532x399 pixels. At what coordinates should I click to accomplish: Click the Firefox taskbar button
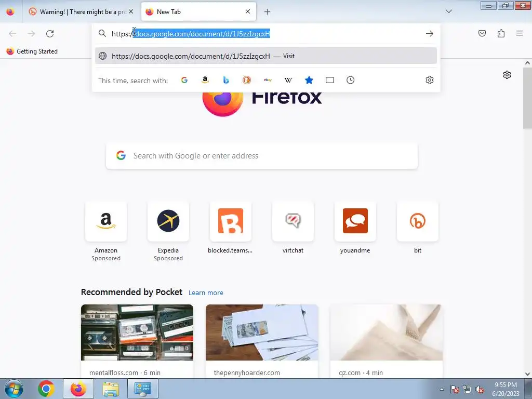pyautogui.click(x=78, y=389)
